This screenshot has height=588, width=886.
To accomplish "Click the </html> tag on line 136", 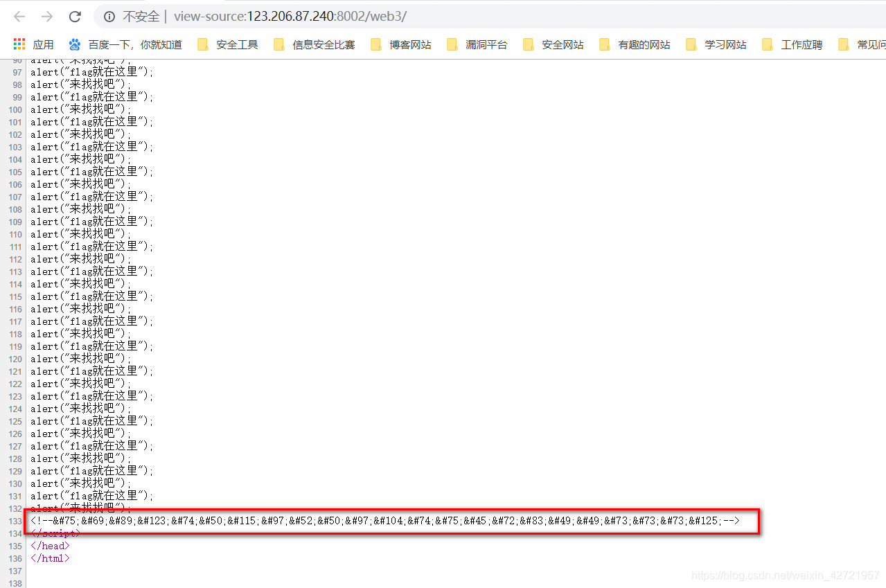I will tap(50, 558).
